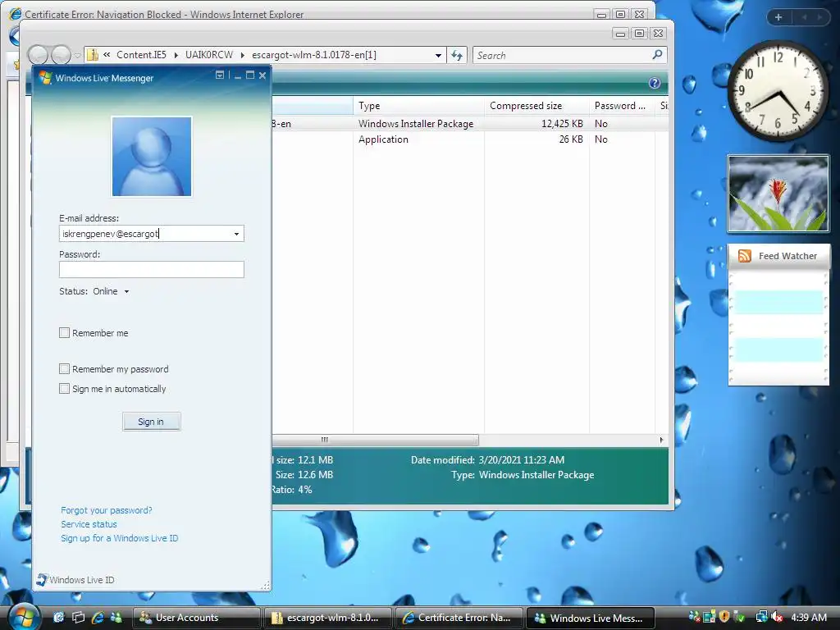Click the slideshow flower picture gadget
The width and height of the screenshot is (840, 630).
click(x=778, y=194)
